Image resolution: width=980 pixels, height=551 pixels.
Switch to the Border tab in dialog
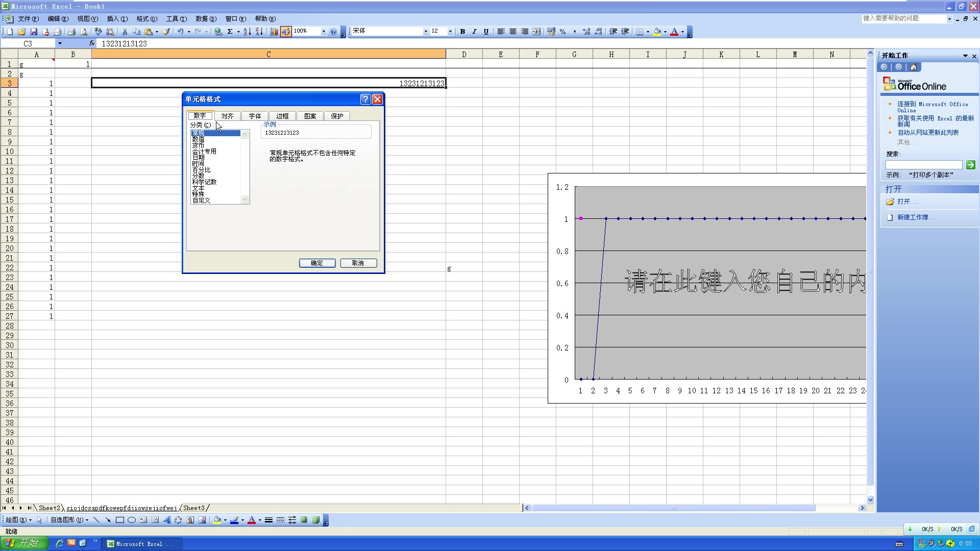[282, 116]
